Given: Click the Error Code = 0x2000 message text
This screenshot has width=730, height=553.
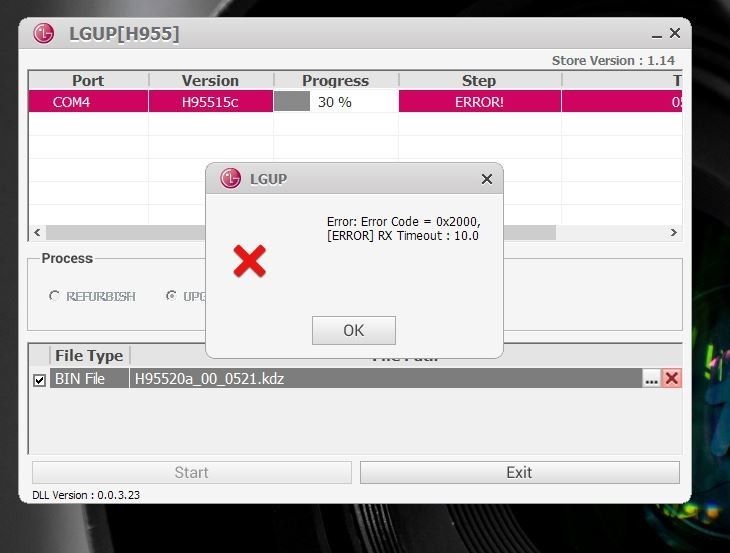Looking at the screenshot, I should click(404, 222).
